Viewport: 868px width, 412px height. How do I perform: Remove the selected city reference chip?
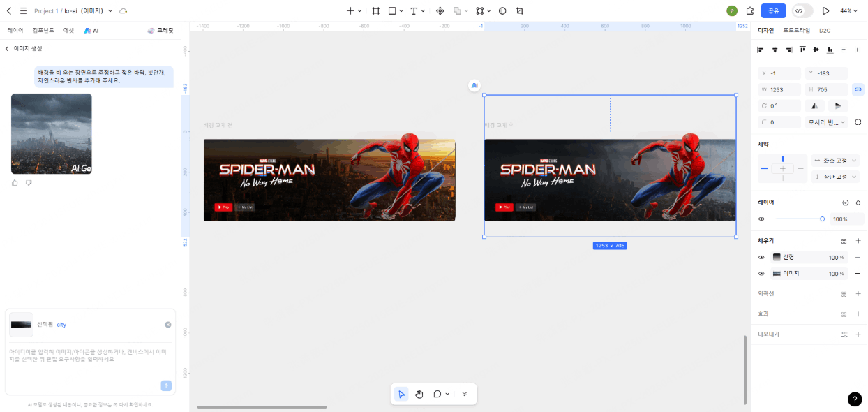click(168, 325)
